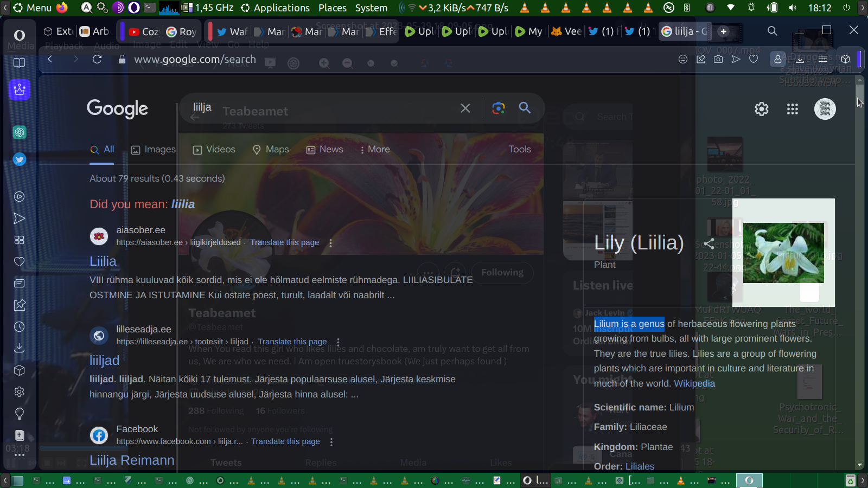Image resolution: width=868 pixels, height=488 pixels.
Task: Click the padlock site info icon
Action: coord(122,59)
